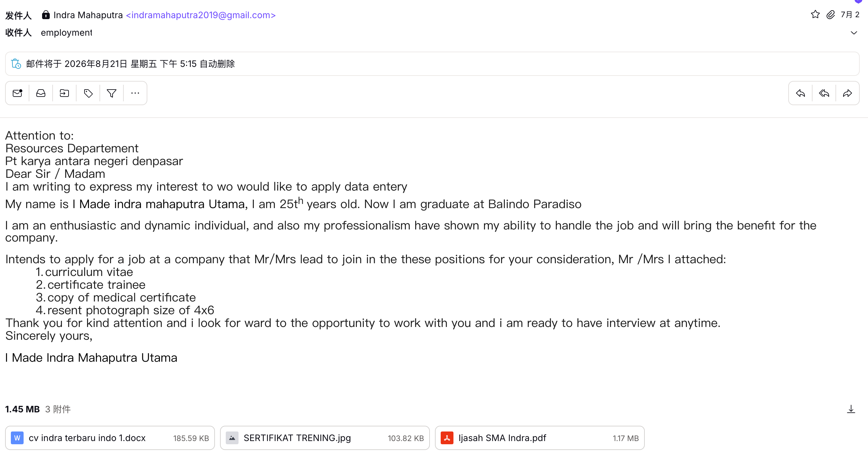Open Ijasah SMA Indra.pdf attachment
Image resolution: width=868 pixels, height=464 pixels.
point(540,438)
